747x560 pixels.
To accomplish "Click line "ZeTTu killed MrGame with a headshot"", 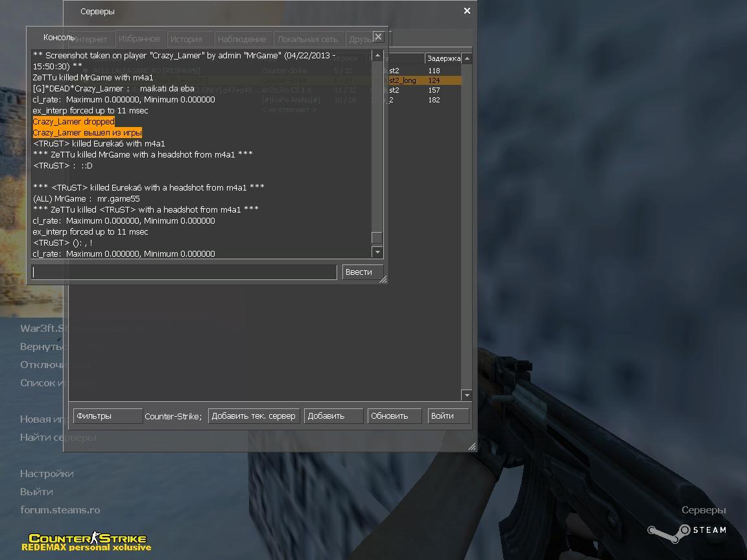I will [x=143, y=154].
